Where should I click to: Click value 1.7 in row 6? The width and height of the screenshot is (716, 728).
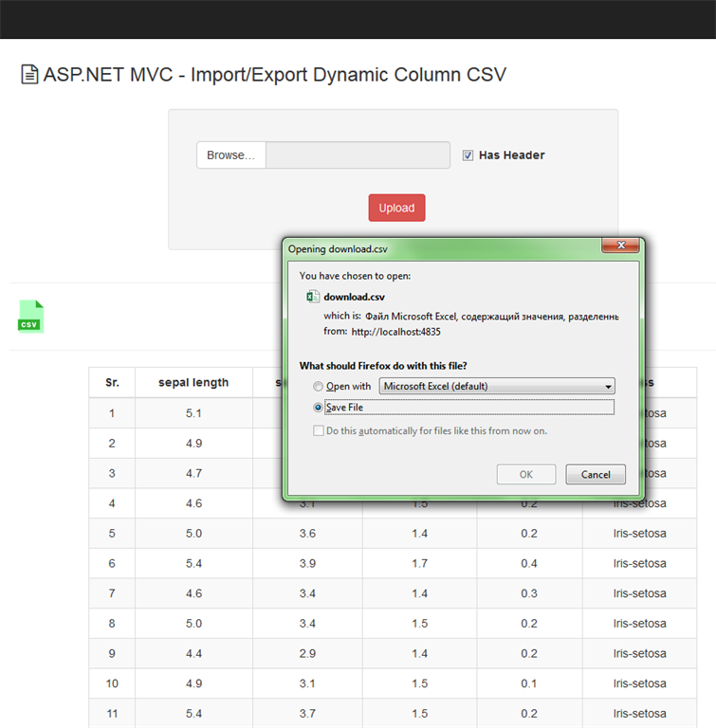[419, 563]
